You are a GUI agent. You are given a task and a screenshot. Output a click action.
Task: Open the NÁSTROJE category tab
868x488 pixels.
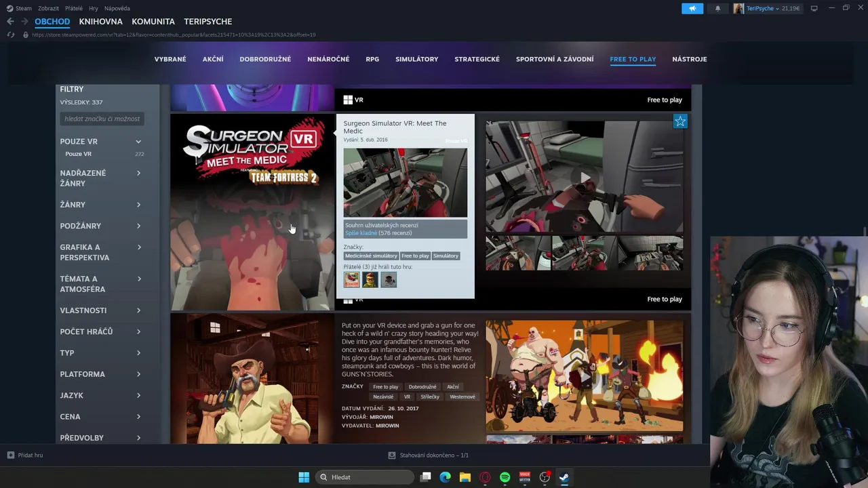[690, 59]
